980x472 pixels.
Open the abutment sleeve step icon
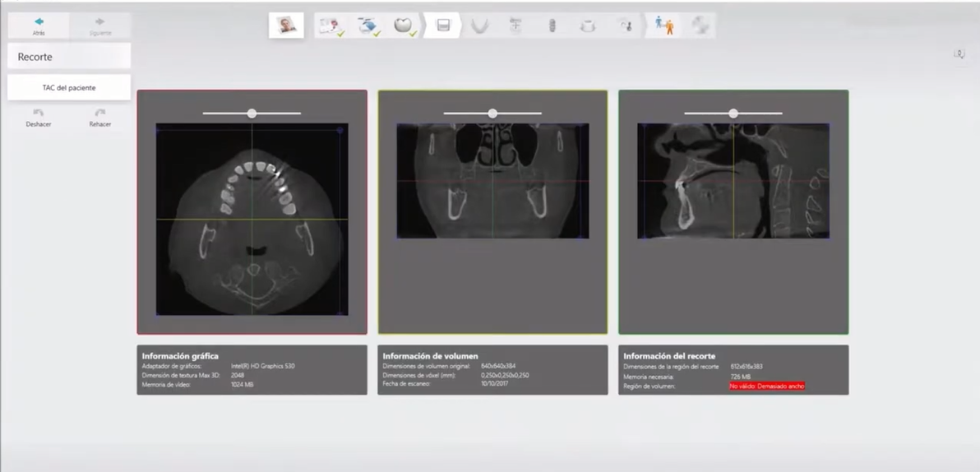588,25
